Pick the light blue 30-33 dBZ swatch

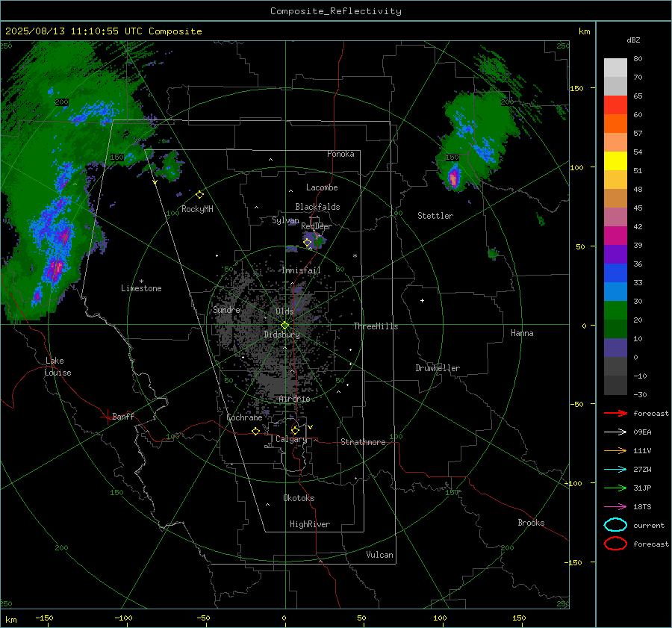(615, 291)
